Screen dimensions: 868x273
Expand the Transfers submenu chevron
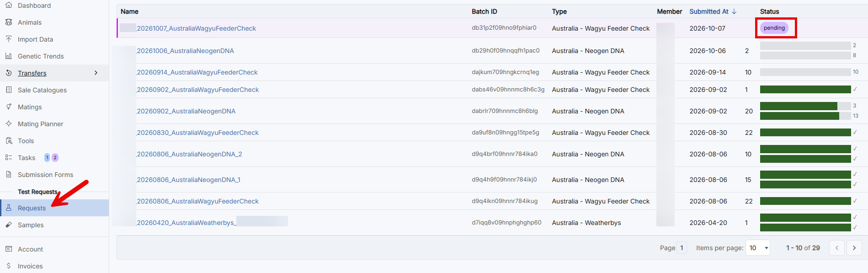pyautogui.click(x=96, y=73)
